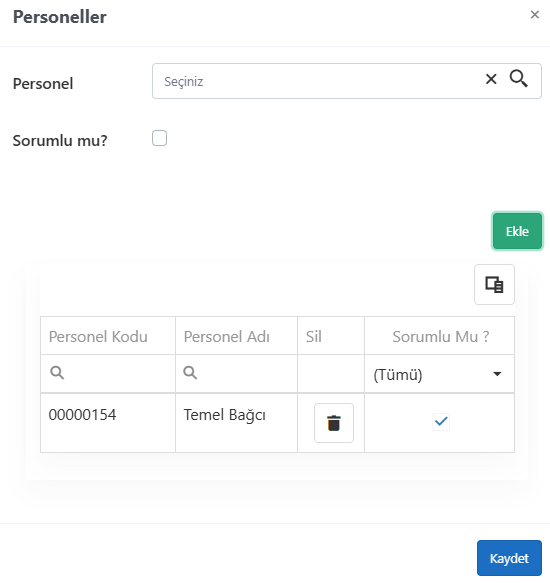Delete Temel Bağcı row with trash icon
The height and width of the screenshot is (583, 550).
(x=334, y=423)
